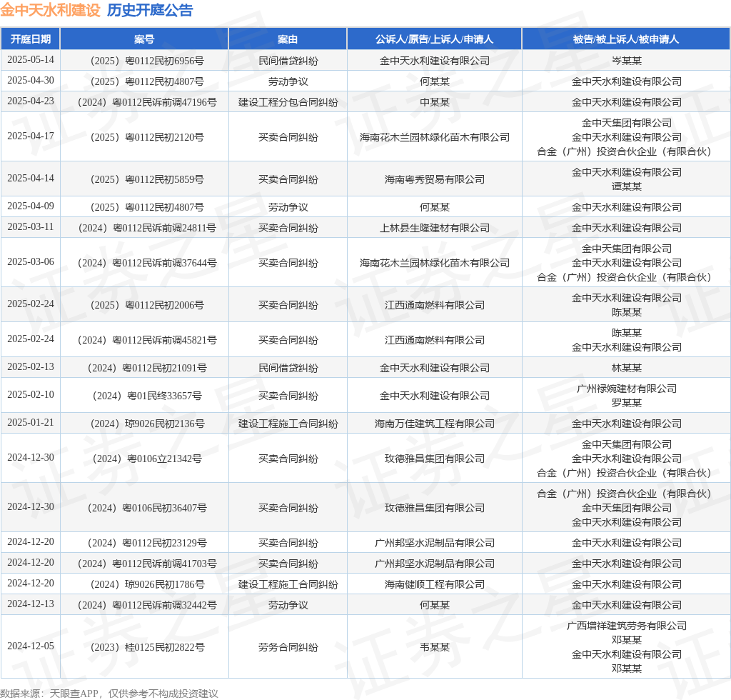Click defendant 谭某某
Screen dimensions: 731x700
[x=627, y=186]
